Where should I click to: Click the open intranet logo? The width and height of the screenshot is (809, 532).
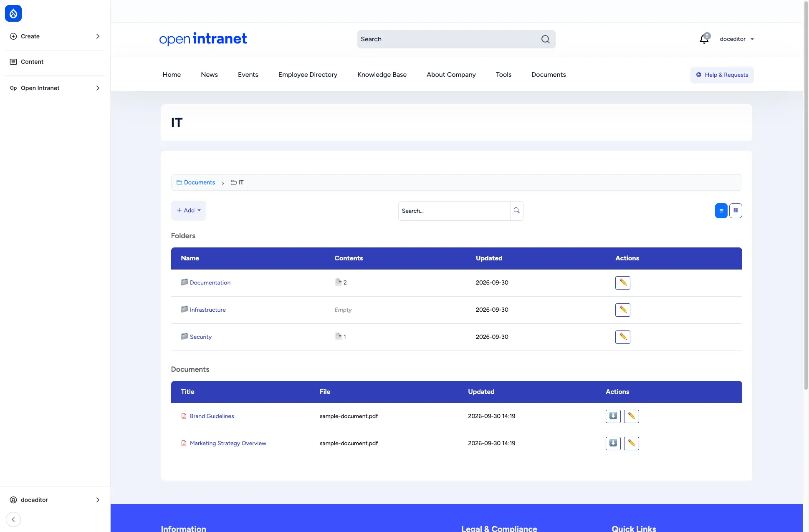pos(203,39)
